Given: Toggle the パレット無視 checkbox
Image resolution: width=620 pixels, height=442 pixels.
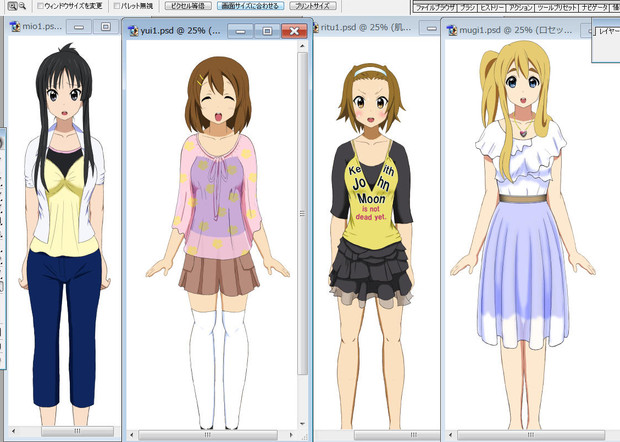Looking at the screenshot, I should point(118,6).
